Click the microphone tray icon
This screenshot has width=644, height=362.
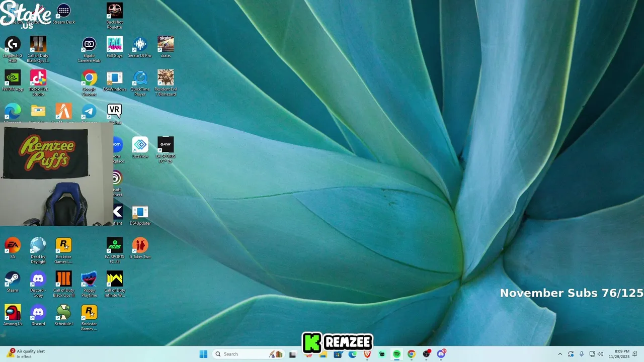point(582,354)
